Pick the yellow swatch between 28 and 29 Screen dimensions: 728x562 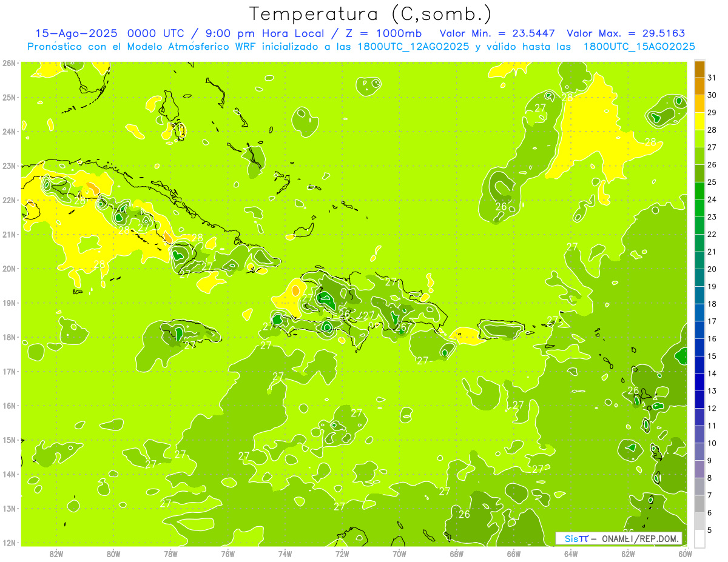click(x=699, y=121)
